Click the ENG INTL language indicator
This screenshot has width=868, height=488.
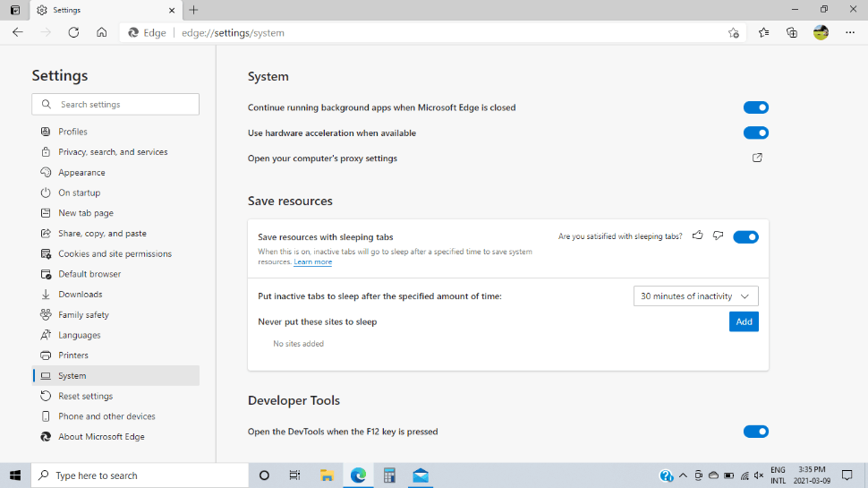coord(778,475)
